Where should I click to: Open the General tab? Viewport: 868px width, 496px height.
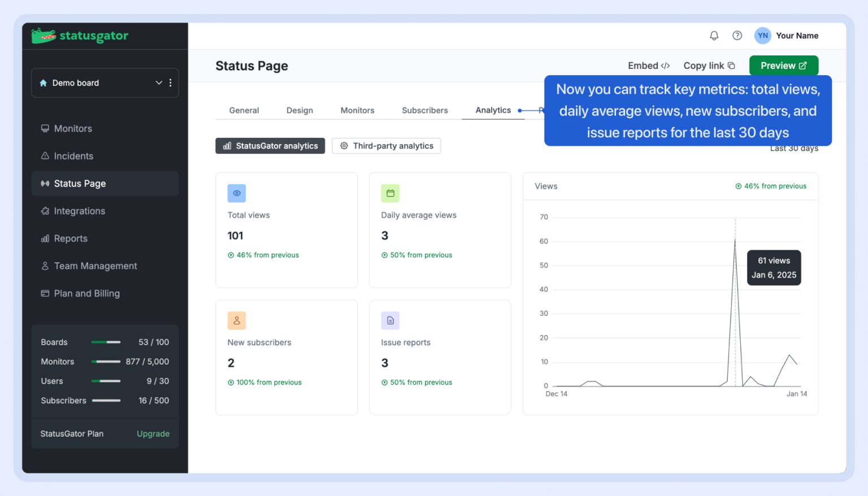tap(244, 110)
